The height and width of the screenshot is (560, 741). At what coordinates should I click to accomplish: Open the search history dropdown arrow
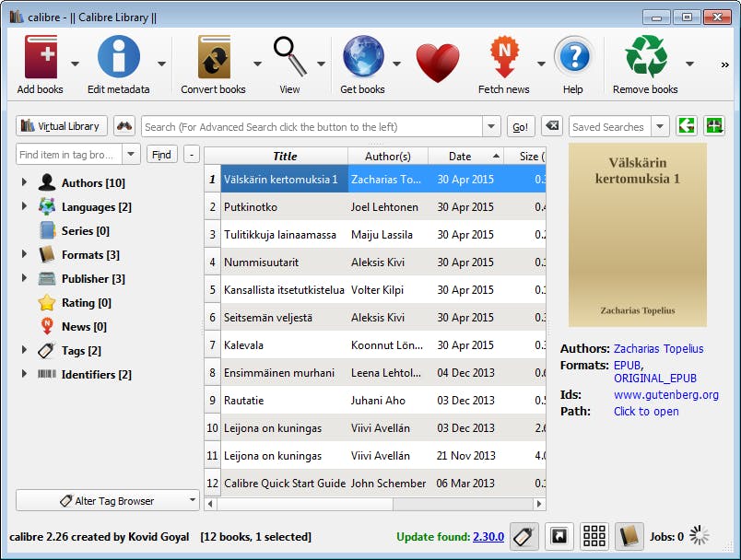[491, 126]
